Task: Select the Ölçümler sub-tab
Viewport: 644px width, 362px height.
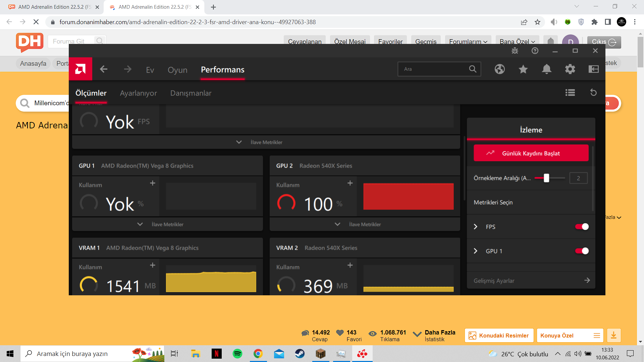Action: tap(91, 93)
